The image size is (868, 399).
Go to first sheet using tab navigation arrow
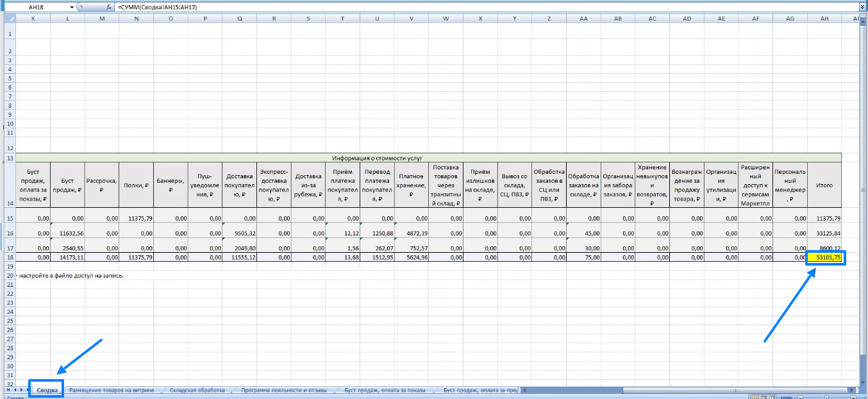tap(8, 390)
